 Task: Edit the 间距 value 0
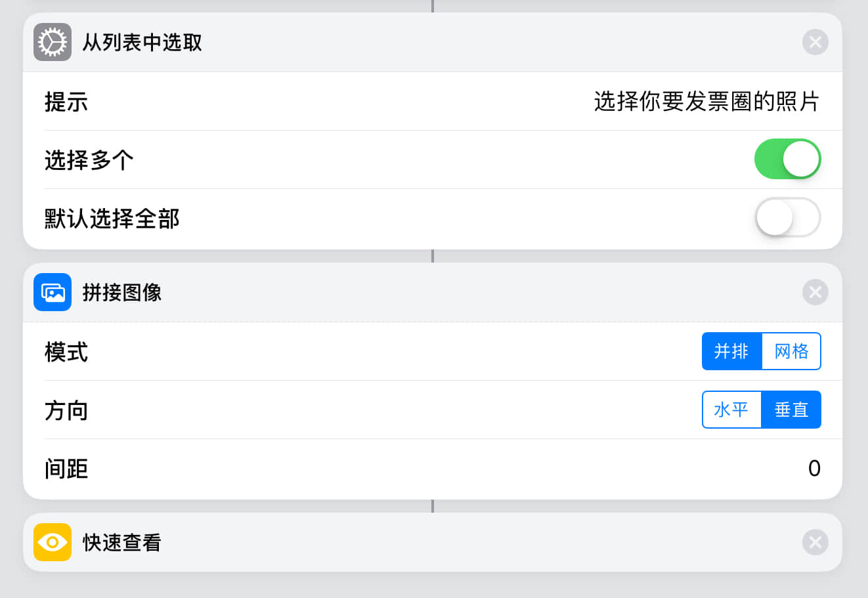coord(814,469)
